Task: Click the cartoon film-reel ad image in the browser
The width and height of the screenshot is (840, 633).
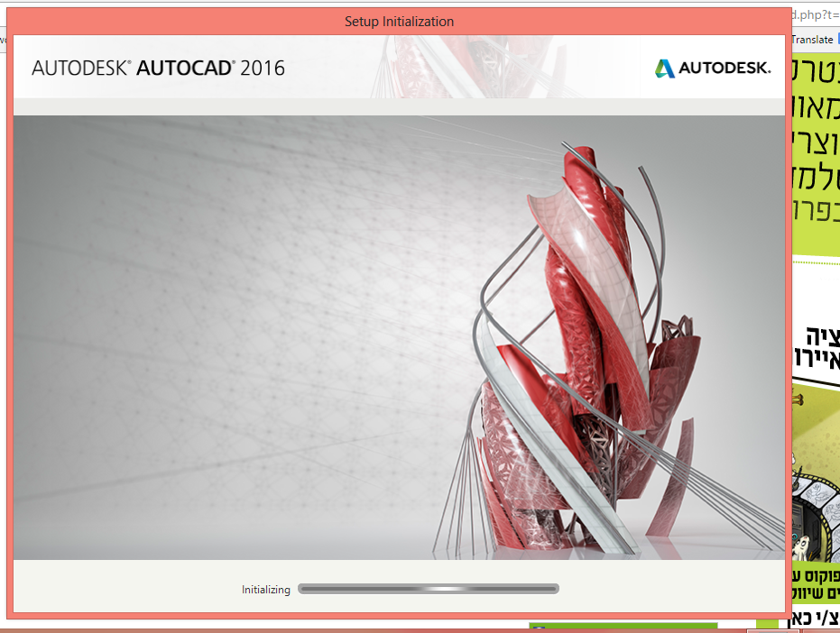Action: [x=816, y=472]
